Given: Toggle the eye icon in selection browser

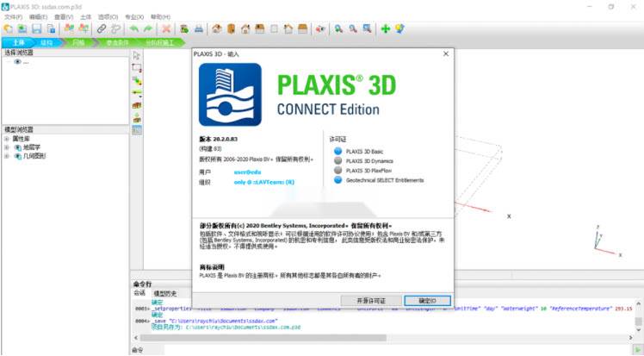Looking at the screenshot, I should point(17,62).
